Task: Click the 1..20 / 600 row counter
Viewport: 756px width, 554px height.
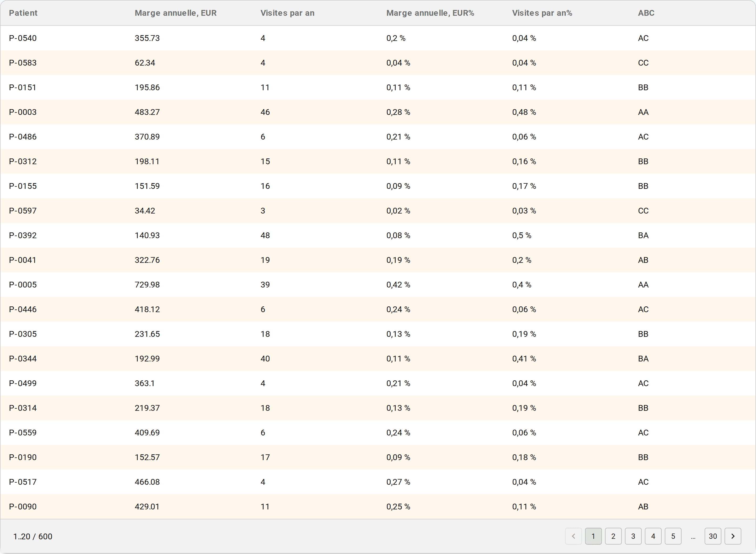Action: click(x=33, y=537)
